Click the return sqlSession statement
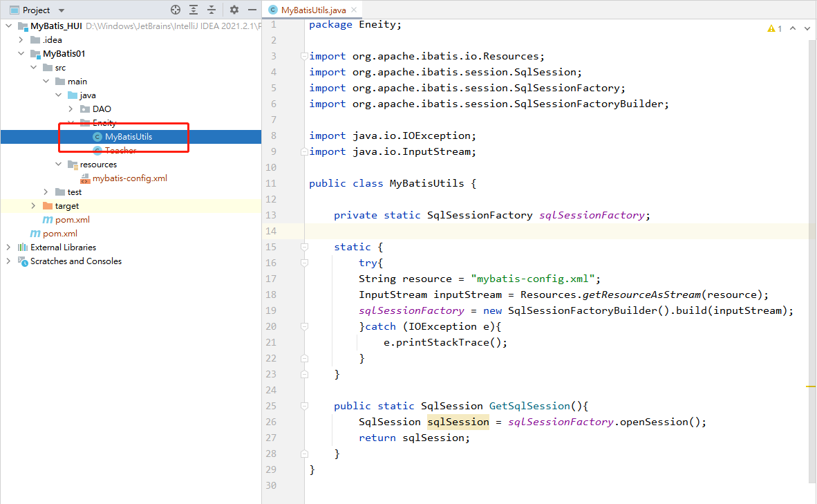The image size is (817, 504). click(x=414, y=438)
